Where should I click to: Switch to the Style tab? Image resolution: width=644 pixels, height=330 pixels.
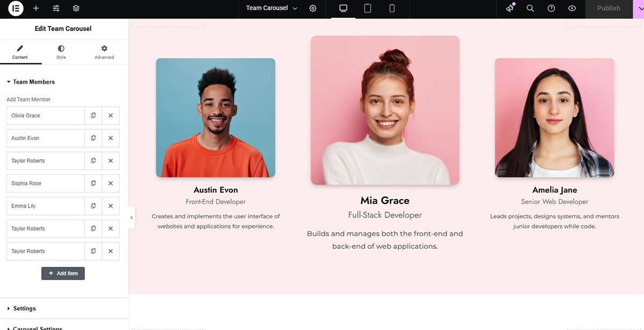click(x=61, y=52)
